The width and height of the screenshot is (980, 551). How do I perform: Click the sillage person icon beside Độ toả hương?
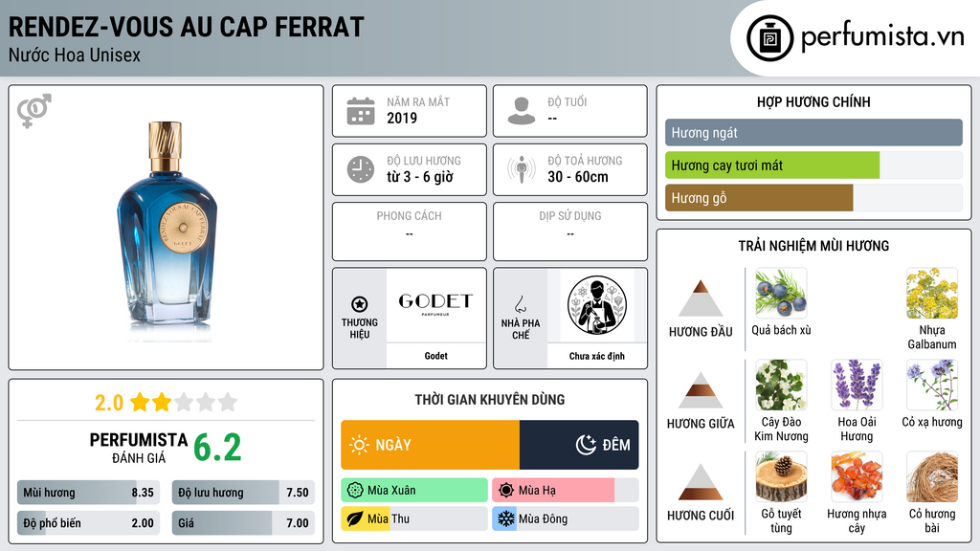(x=522, y=169)
